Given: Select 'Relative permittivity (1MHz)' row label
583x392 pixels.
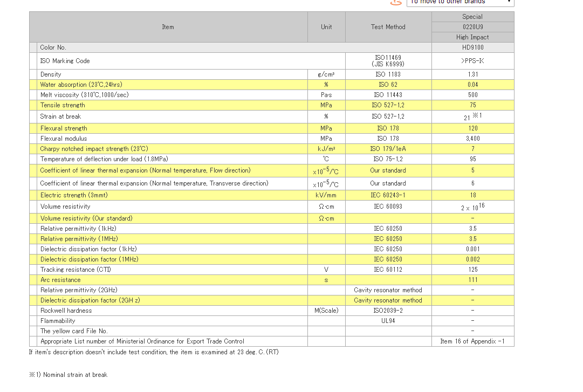Looking at the screenshot, I should (x=79, y=239).
